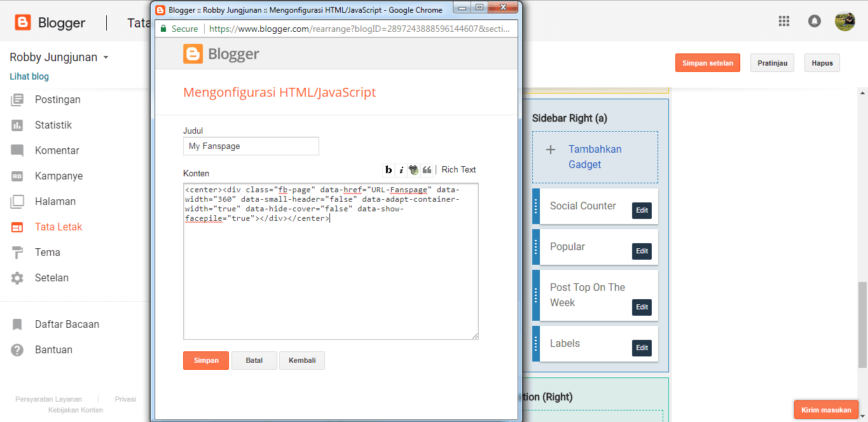Switch editor to Rich Text mode
This screenshot has height=422, width=868.
click(458, 169)
